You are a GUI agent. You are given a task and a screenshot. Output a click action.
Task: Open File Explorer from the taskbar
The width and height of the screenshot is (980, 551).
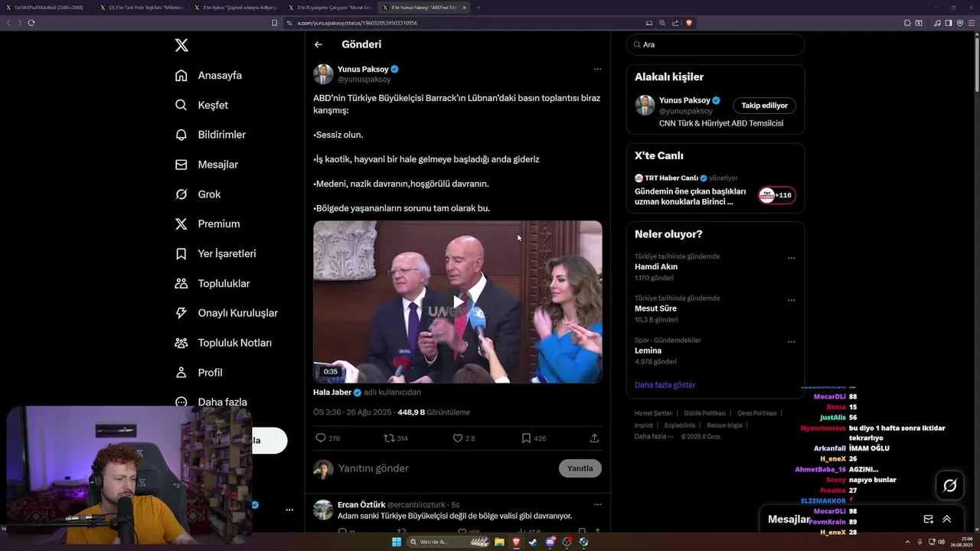pos(499,542)
